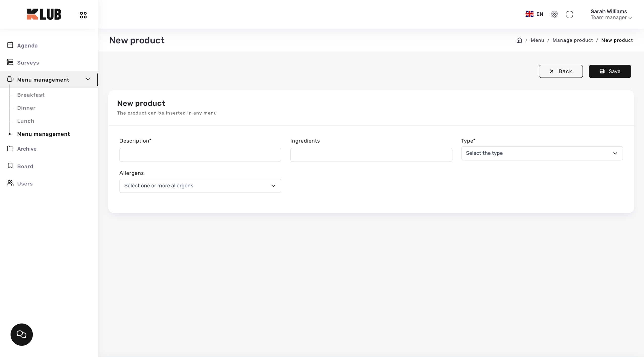Open the Select the type dropdown
The height and width of the screenshot is (357, 644).
pos(542,153)
